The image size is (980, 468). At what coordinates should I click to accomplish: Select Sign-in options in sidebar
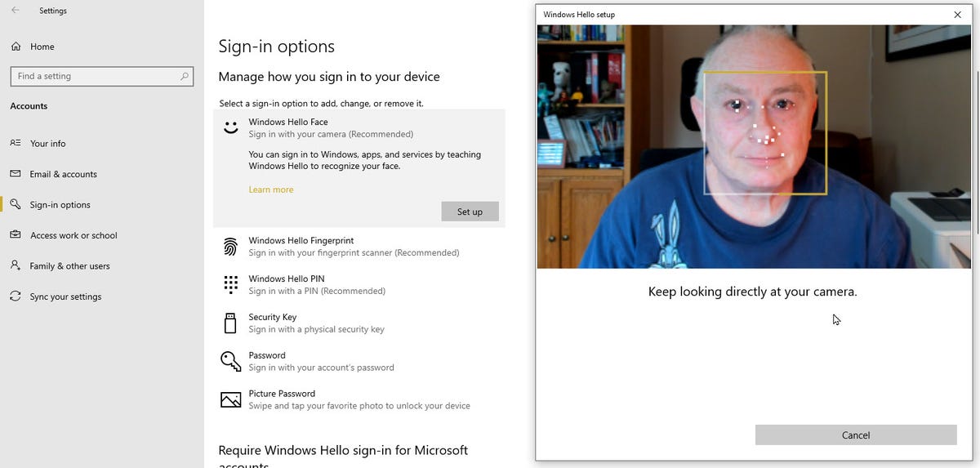coord(60,205)
